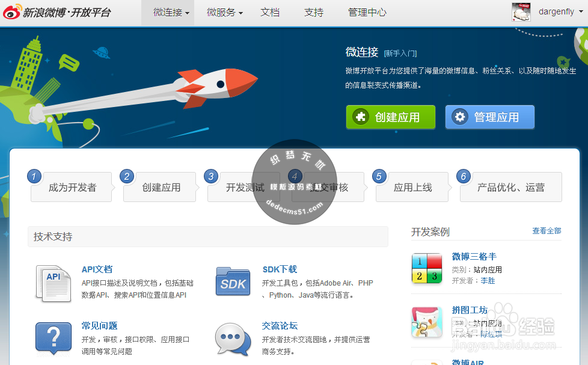Screen dimensions: 588x365
Task: Click the green 创建应用 button
Action: tap(390, 117)
